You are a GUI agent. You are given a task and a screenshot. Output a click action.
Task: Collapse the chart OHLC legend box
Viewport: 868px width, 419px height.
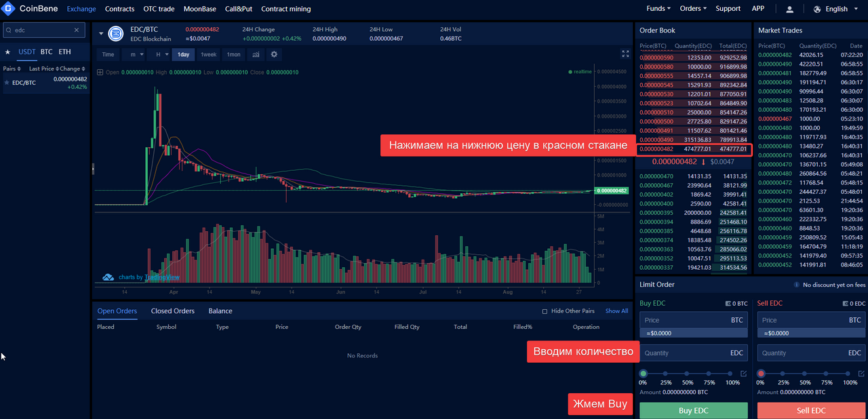point(100,72)
